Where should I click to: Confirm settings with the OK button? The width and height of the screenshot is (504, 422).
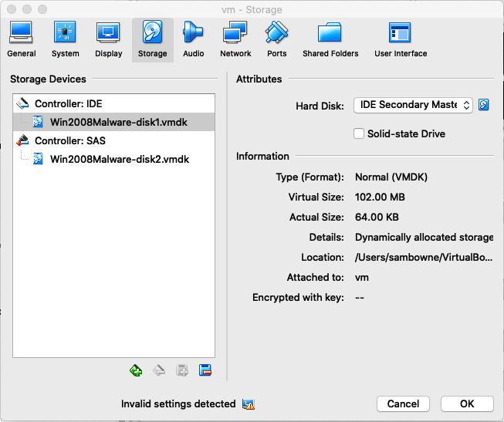[x=467, y=403]
